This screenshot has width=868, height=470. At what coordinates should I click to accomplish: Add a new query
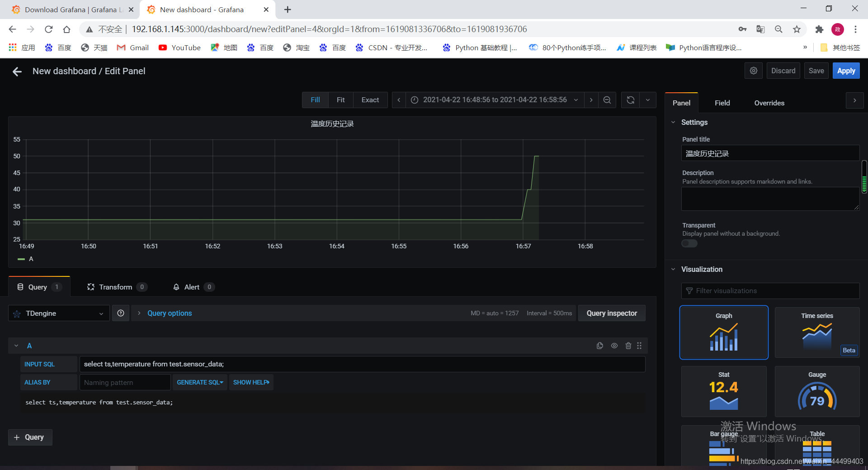click(30, 437)
